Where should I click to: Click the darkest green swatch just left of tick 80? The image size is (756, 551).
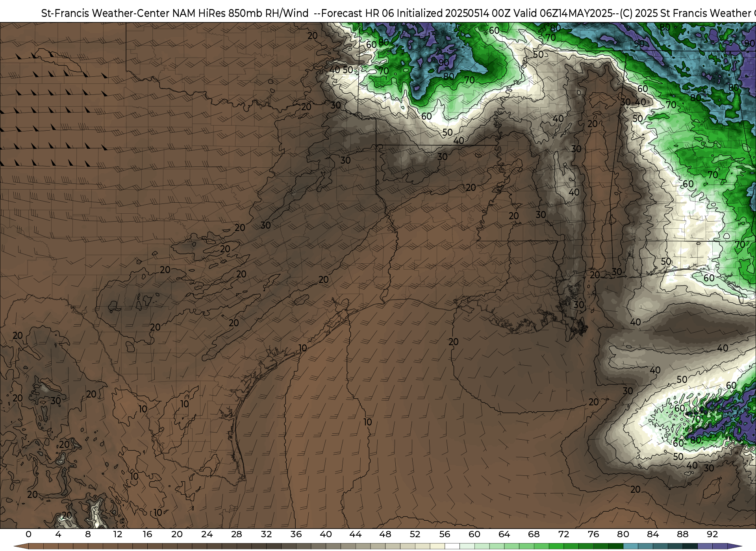(x=616, y=546)
